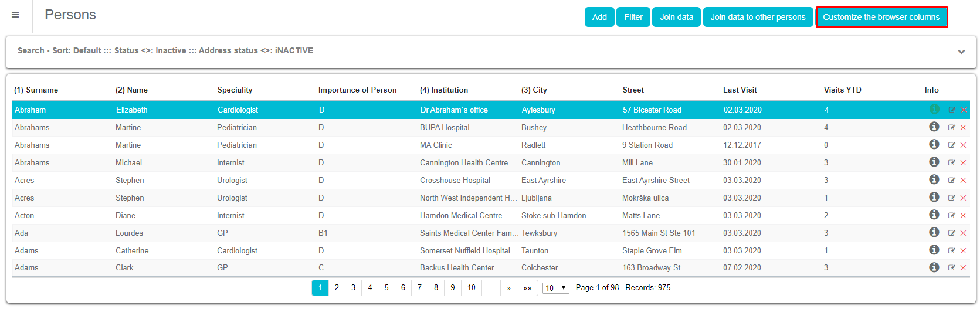This screenshot has width=980, height=309.
Task: Click info icon on Abraham Elizabeth row
Action: [x=934, y=109]
